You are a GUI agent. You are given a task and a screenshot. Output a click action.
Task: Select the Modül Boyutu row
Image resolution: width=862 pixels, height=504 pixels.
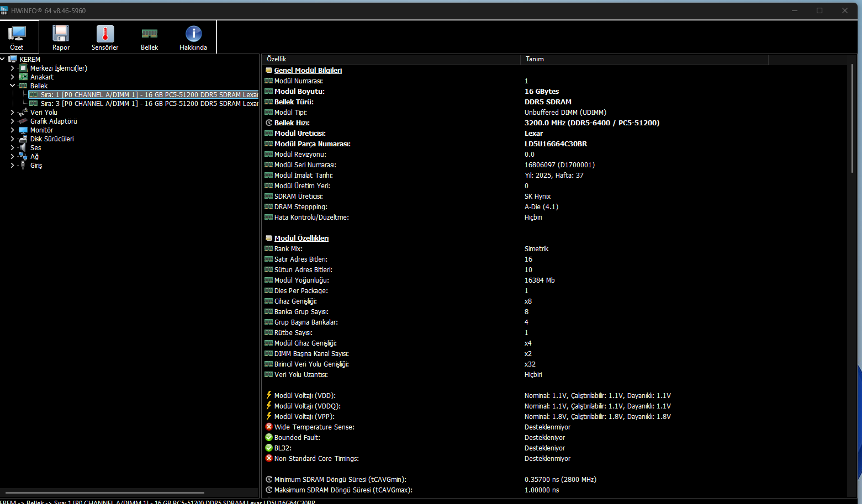pos(555,91)
